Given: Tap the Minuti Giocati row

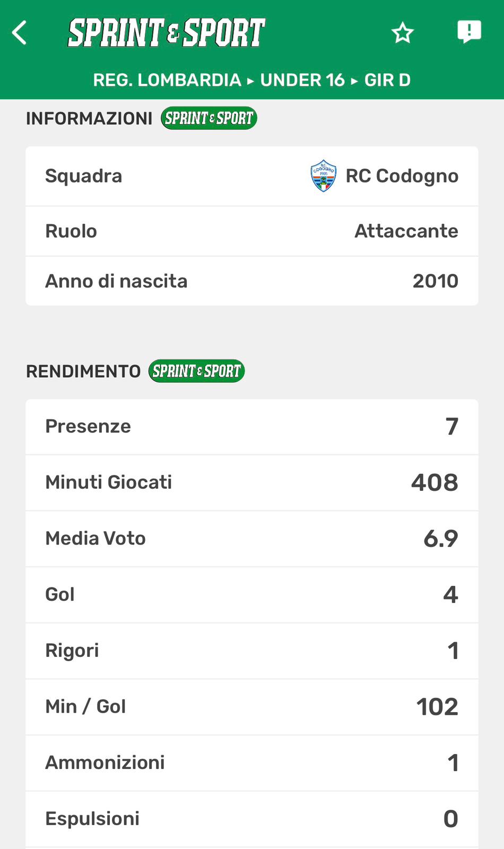Looking at the screenshot, I should coord(252,482).
